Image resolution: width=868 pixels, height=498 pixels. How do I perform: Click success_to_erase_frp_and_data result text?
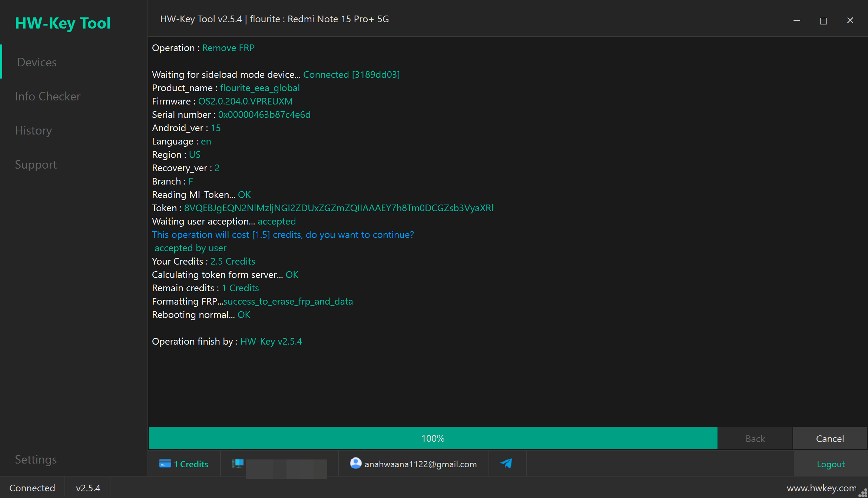pos(288,301)
